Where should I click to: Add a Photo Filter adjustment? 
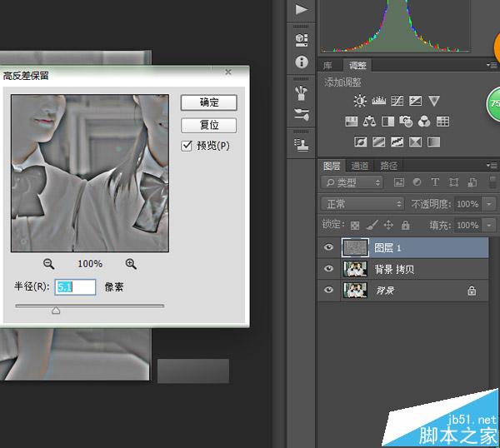[406, 122]
